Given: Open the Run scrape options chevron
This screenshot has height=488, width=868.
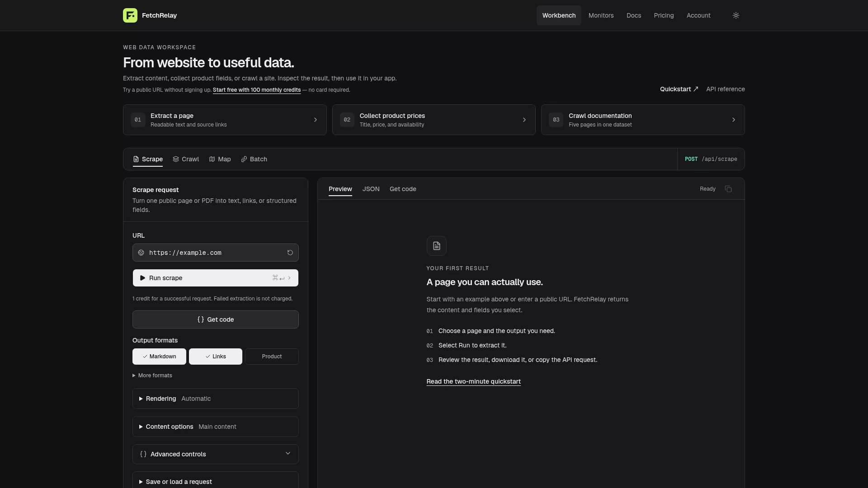Looking at the screenshot, I should (289, 278).
